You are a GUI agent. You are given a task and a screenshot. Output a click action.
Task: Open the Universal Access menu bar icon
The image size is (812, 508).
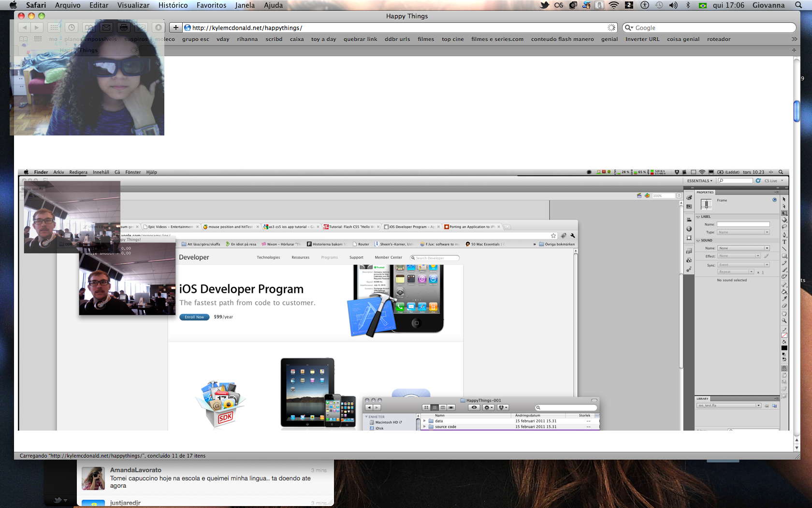(645, 5)
